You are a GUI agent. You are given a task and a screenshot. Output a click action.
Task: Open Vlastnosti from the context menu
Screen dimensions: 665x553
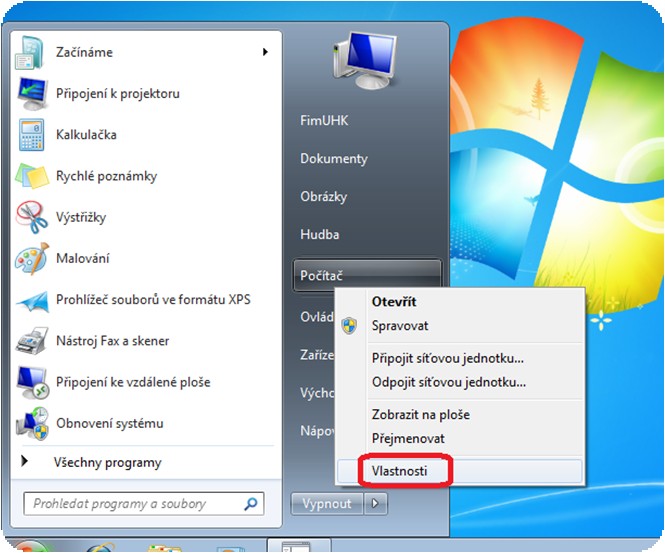point(400,471)
